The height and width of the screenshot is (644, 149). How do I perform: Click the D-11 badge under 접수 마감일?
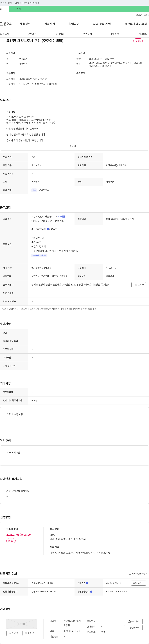pyautogui.click(x=11, y=541)
